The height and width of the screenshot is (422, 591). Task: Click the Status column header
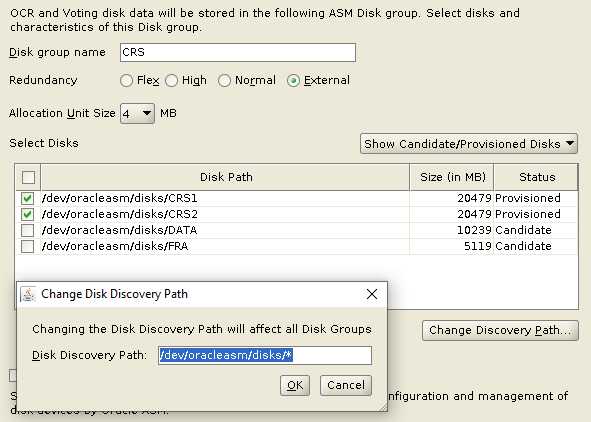(536, 177)
